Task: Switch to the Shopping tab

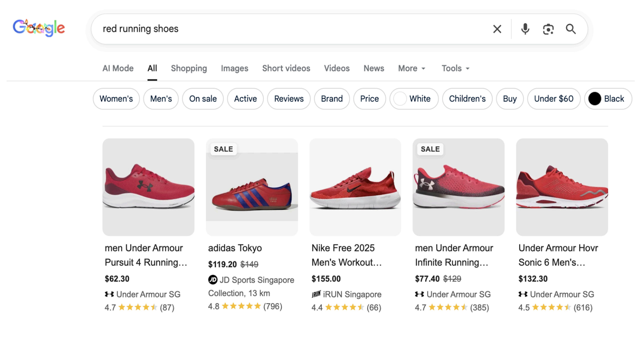Action: pos(189,68)
